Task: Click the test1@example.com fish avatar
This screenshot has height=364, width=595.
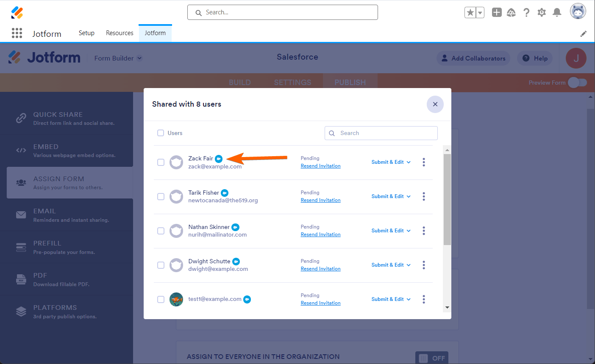Action: [x=176, y=299]
